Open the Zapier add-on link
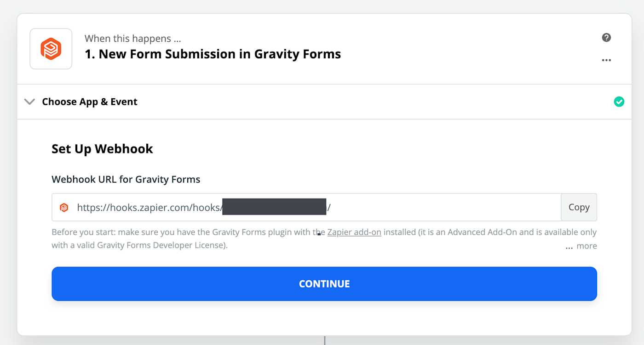644x345 pixels. point(354,232)
